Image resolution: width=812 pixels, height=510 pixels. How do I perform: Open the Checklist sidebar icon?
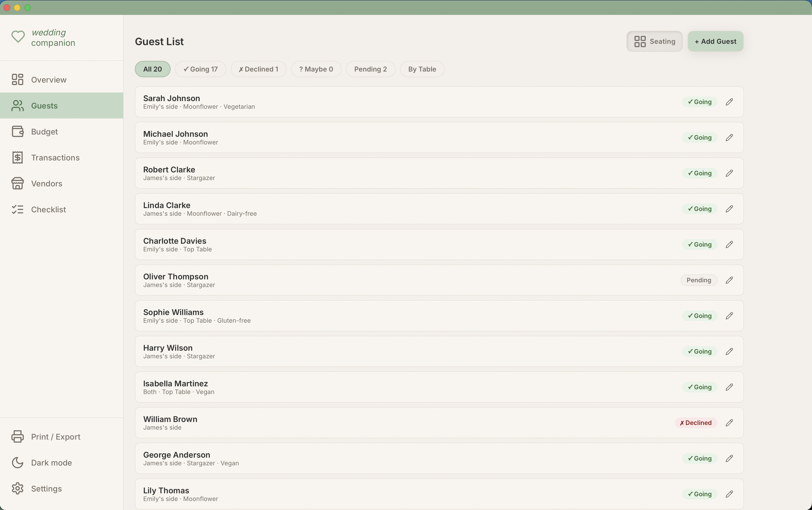coord(18,209)
